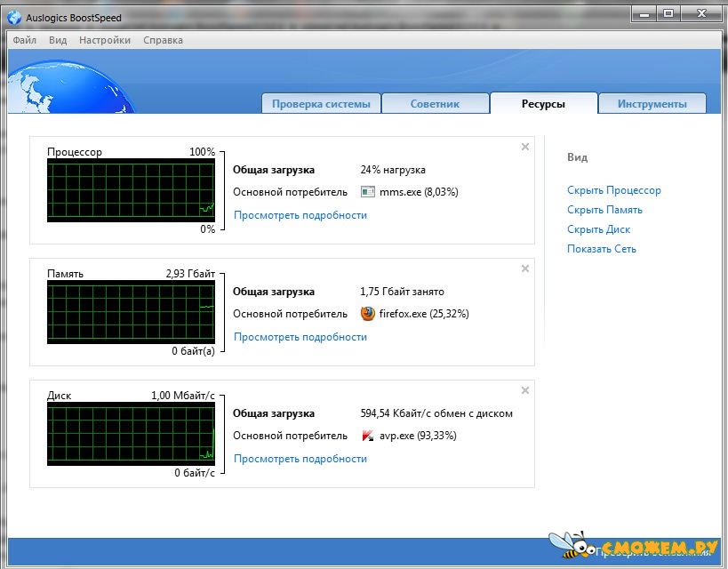Open the Настройки menu
Screen dimensions: 728x569
(x=105, y=40)
